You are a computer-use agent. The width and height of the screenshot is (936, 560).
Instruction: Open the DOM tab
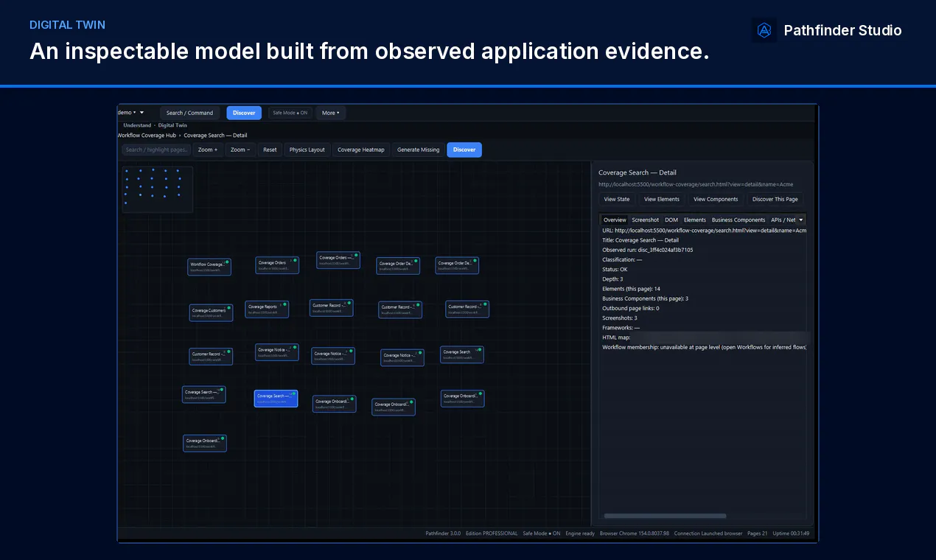671,220
